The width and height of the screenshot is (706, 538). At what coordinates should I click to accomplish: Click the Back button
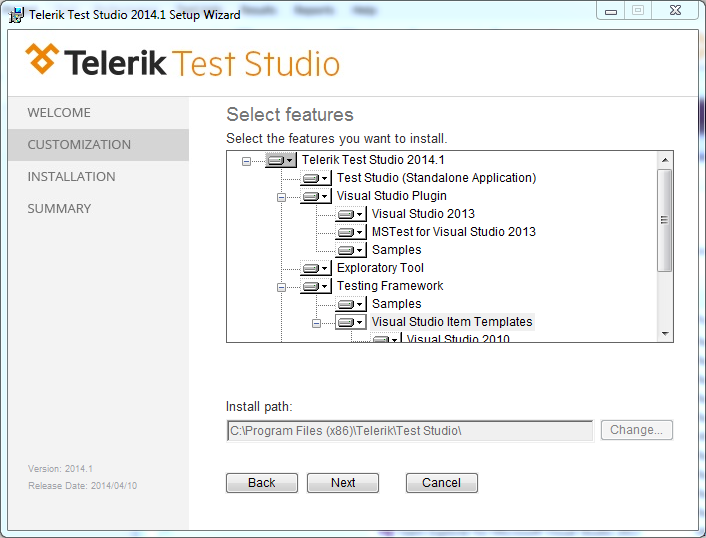point(262,483)
